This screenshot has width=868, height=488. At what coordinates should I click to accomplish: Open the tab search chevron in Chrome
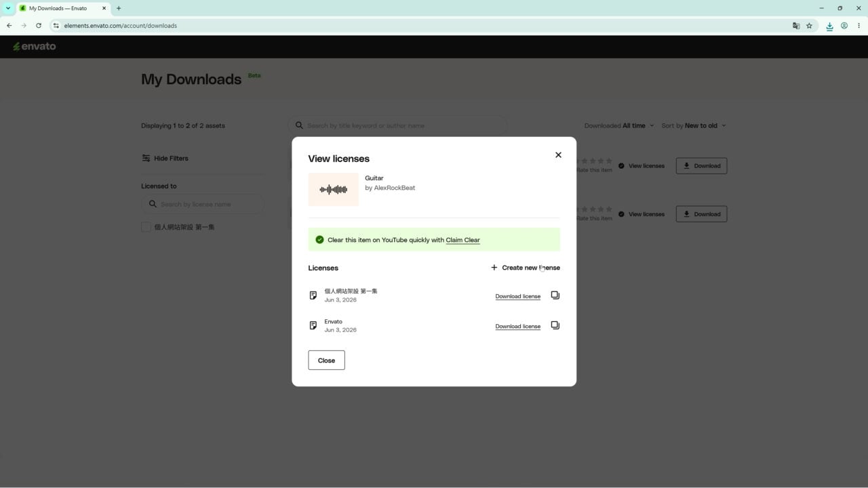click(x=8, y=8)
